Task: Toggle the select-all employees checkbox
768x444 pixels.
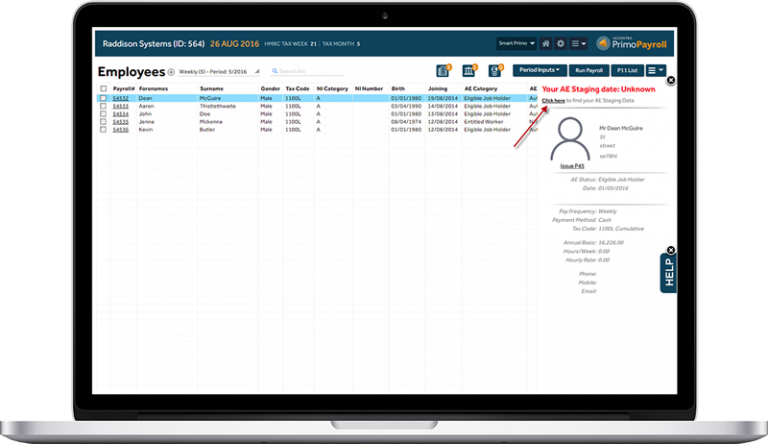Action: pyautogui.click(x=103, y=89)
